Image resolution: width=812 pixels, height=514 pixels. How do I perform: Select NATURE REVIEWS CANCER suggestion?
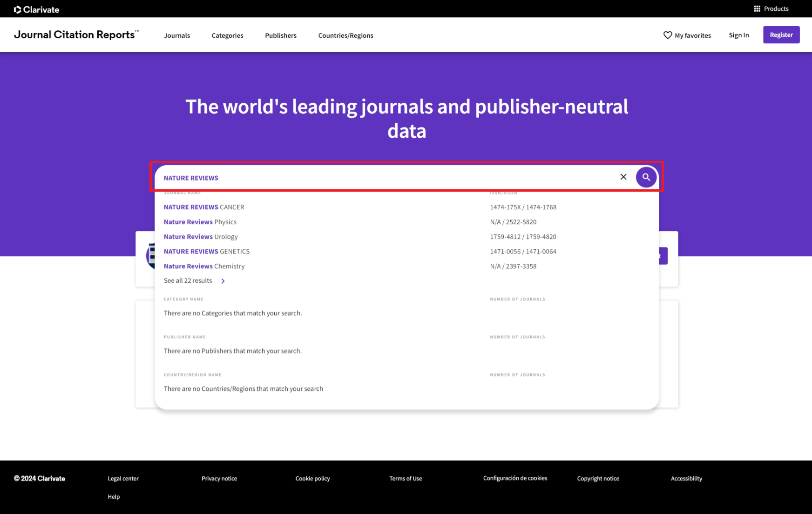204,207
